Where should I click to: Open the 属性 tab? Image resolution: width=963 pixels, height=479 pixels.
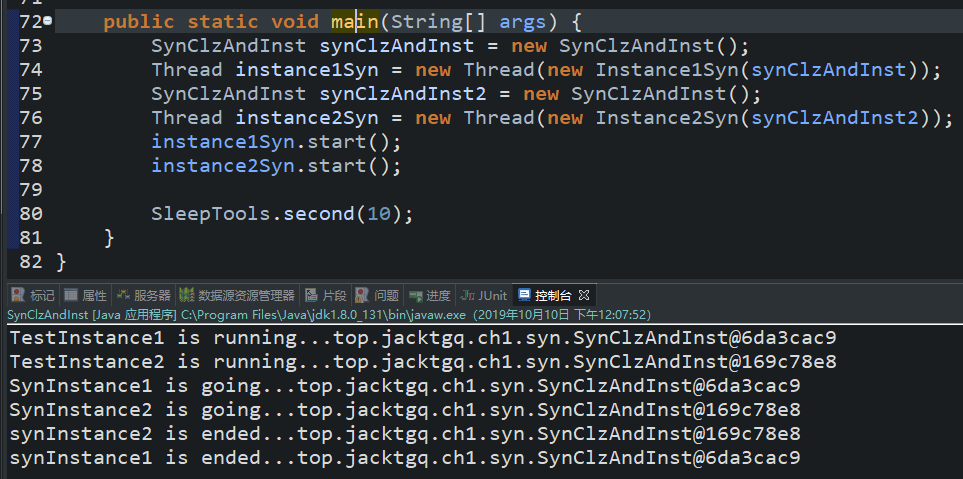tap(86, 295)
